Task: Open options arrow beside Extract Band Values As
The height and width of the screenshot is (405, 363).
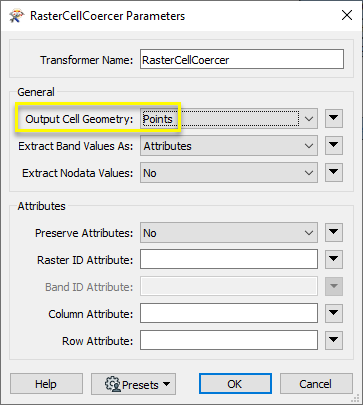Action: (334, 146)
